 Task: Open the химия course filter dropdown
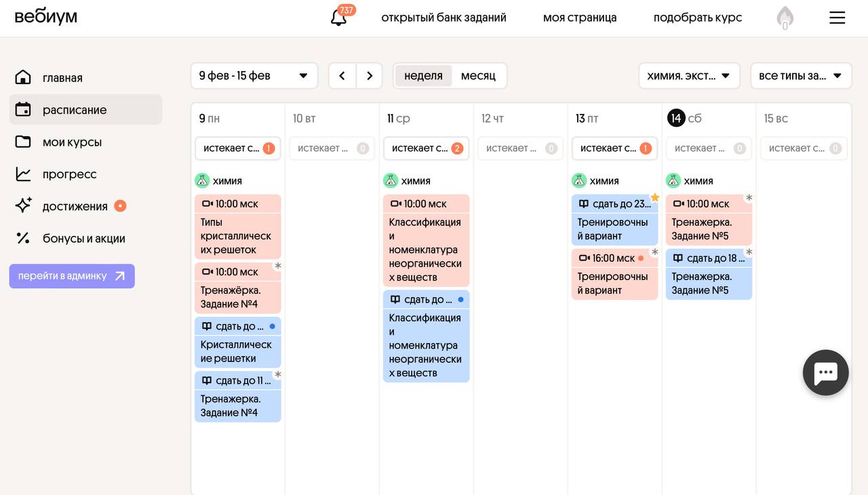(x=688, y=76)
